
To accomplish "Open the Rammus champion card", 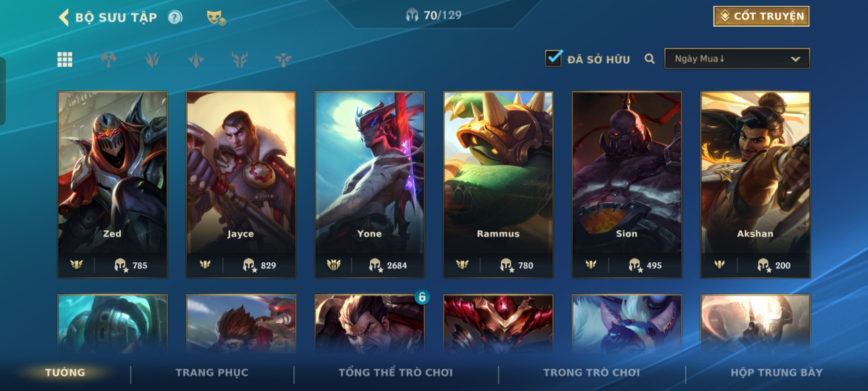I will point(498,185).
